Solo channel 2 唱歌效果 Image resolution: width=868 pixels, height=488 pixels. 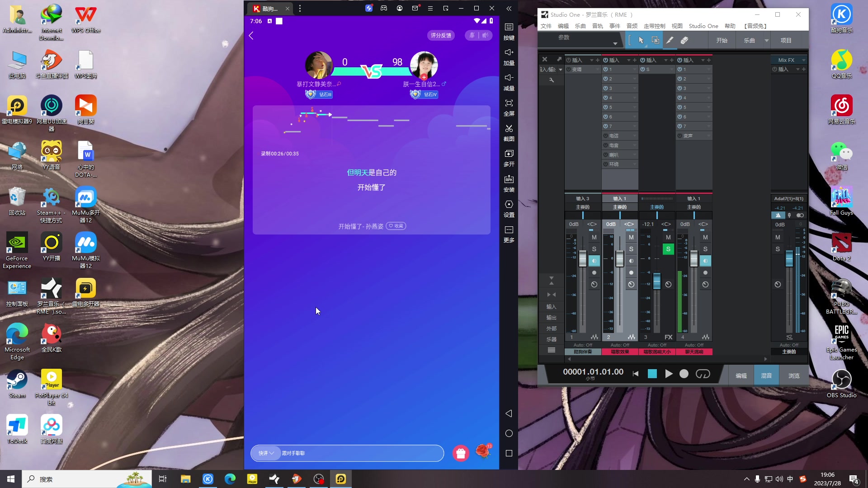(x=631, y=249)
